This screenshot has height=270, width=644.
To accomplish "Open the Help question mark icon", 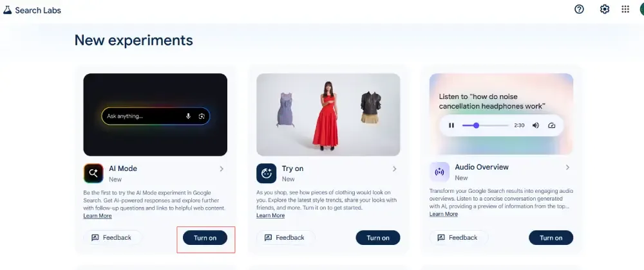I will 579,10.
